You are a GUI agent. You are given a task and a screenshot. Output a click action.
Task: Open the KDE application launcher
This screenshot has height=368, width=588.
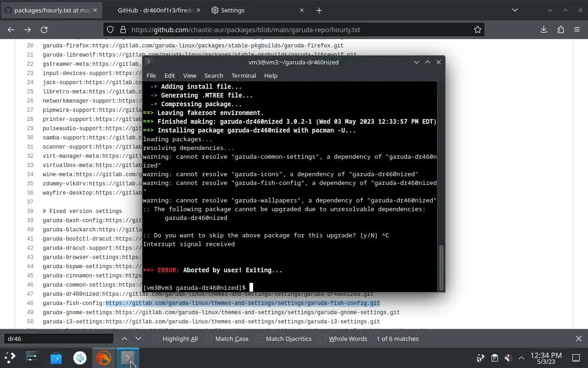tap(10, 357)
